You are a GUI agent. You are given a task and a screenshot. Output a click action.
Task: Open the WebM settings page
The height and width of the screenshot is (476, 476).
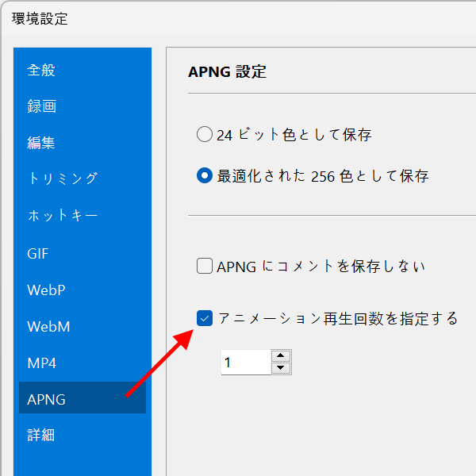[83, 327]
